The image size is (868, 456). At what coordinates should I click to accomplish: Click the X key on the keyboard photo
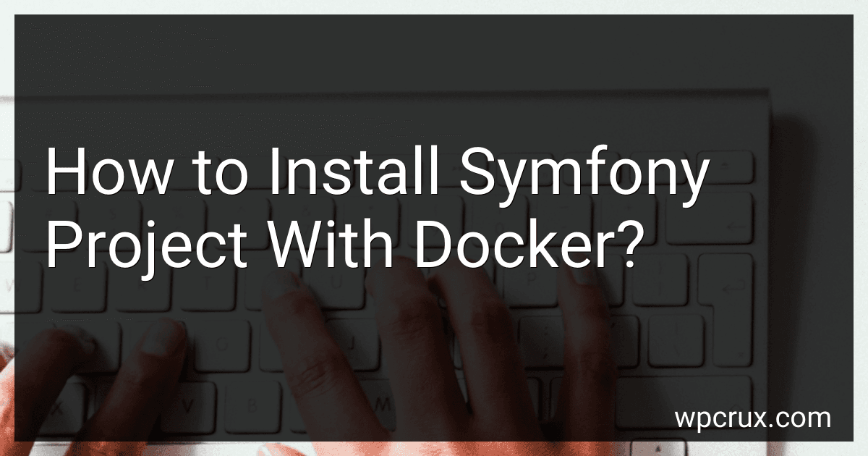point(56,409)
